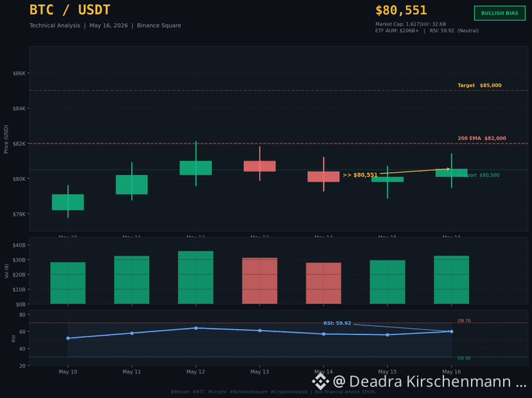Select the BTC / USDT chart title

coord(69,10)
